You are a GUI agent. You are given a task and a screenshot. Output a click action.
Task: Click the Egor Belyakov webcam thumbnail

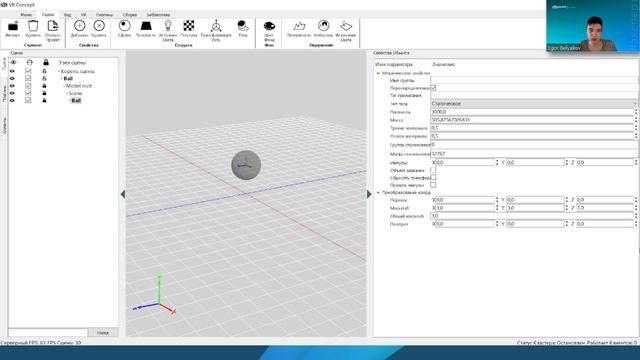[x=593, y=26]
